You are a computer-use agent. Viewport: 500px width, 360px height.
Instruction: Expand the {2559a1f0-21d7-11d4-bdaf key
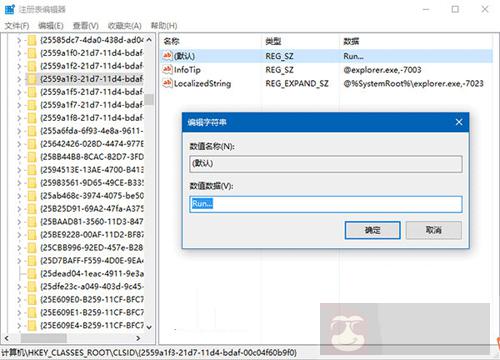[19, 53]
